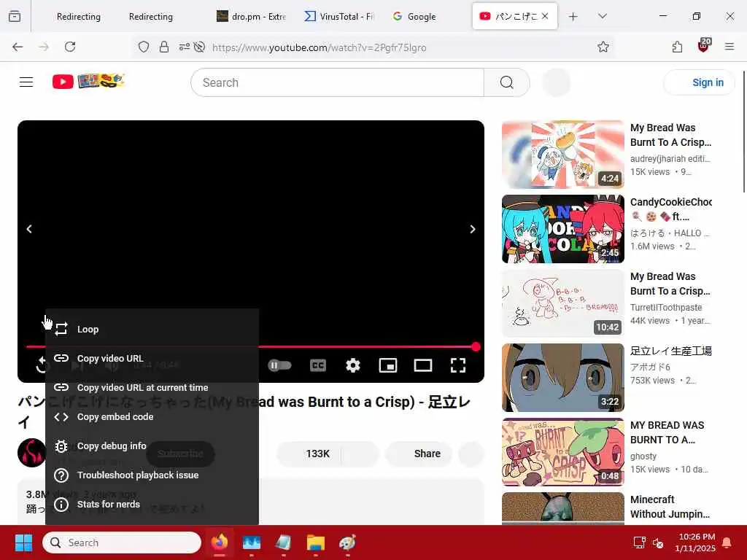Screen dimensions: 747x560
Task: Open Firefox extensions puzzle icon
Action: [x=677, y=47]
